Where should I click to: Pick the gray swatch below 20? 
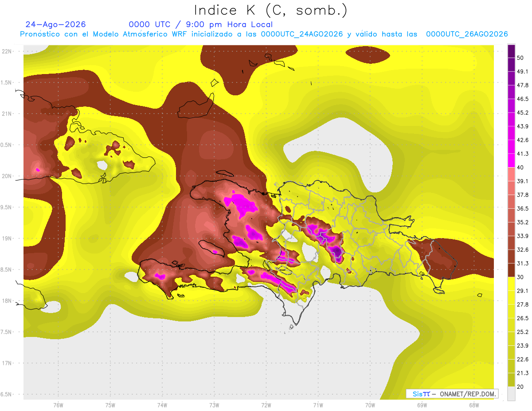coord(511,393)
